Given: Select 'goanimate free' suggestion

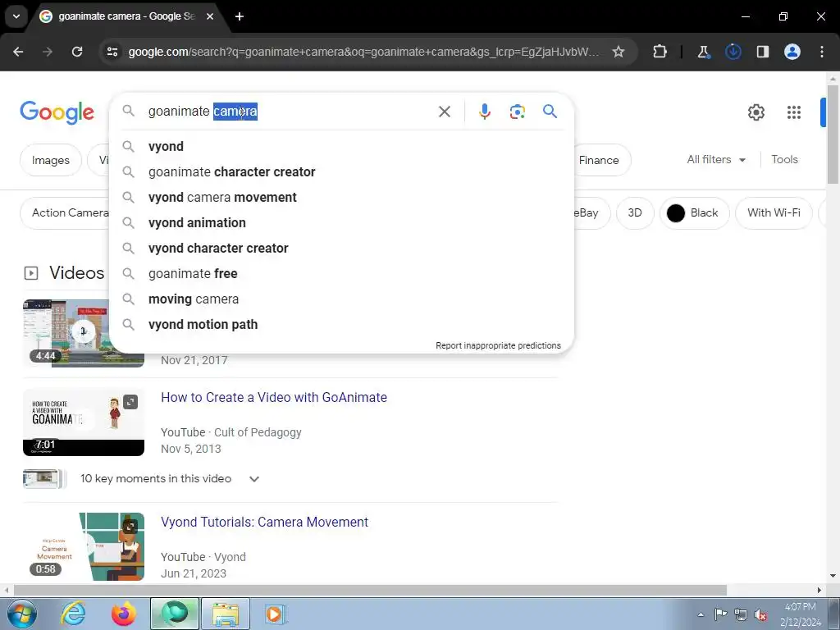Looking at the screenshot, I should (341, 274).
